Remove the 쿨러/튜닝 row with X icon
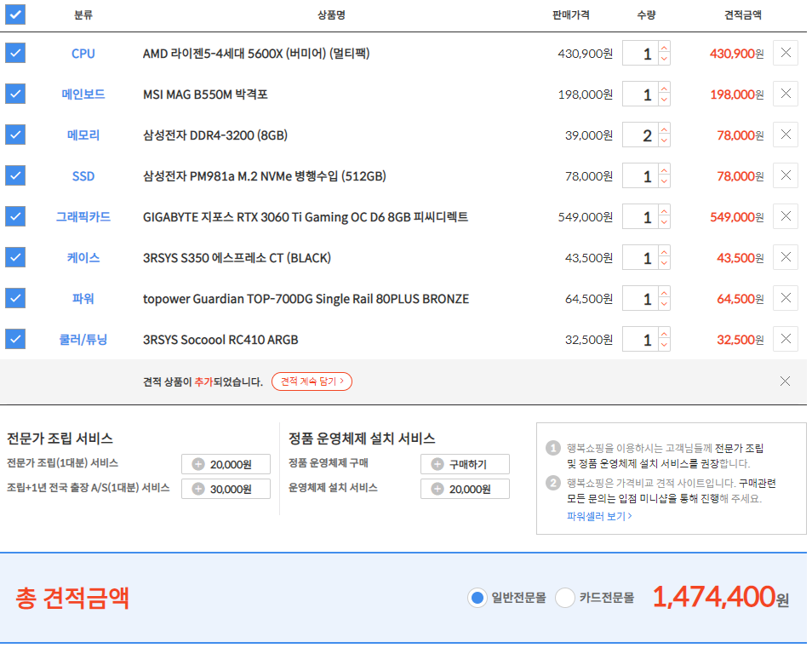The image size is (812, 648). 785,339
